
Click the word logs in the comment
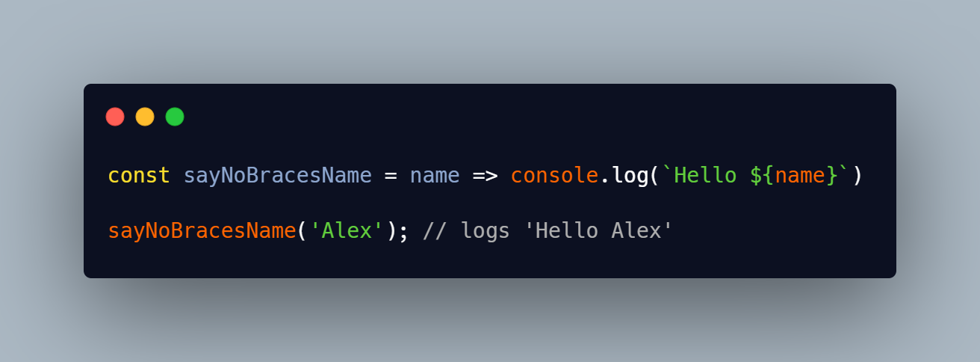tap(485, 232)
